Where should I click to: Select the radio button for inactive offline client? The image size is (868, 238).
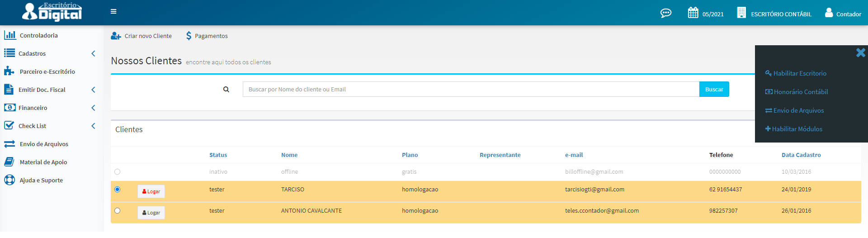click(118, 172)
